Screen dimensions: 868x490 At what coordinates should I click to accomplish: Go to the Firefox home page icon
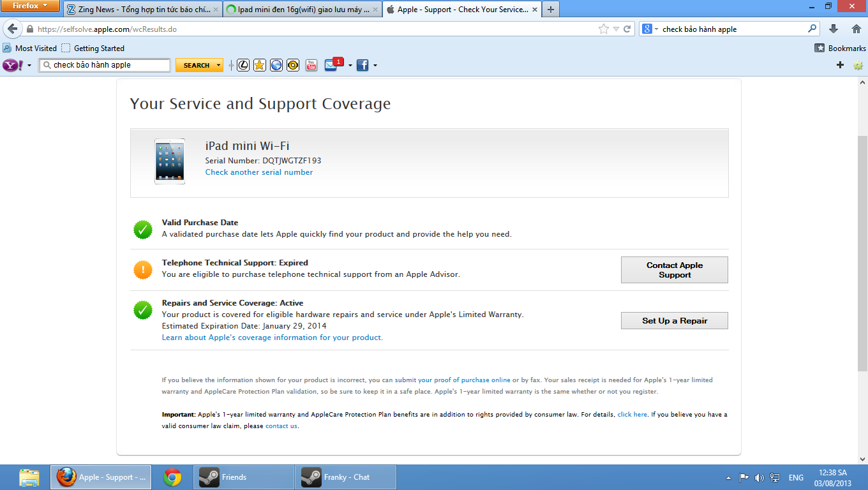pos(857,29)
